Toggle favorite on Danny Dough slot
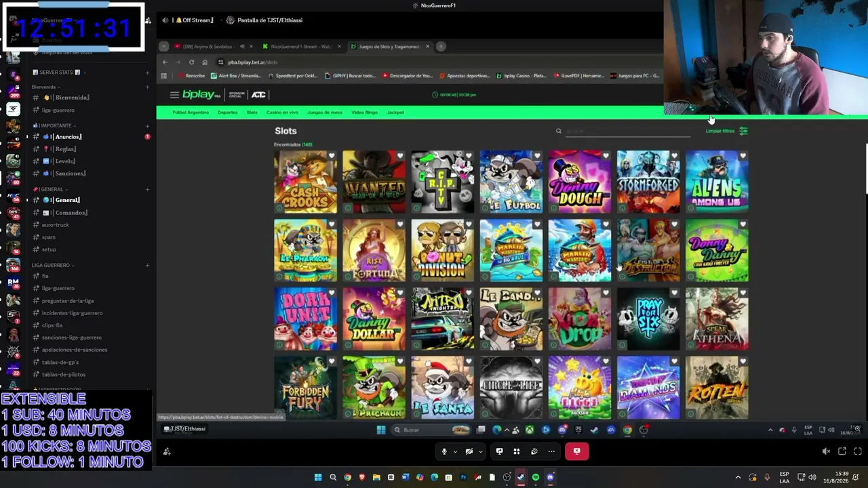This screenshot has width=868, height=488. (606, 157)
